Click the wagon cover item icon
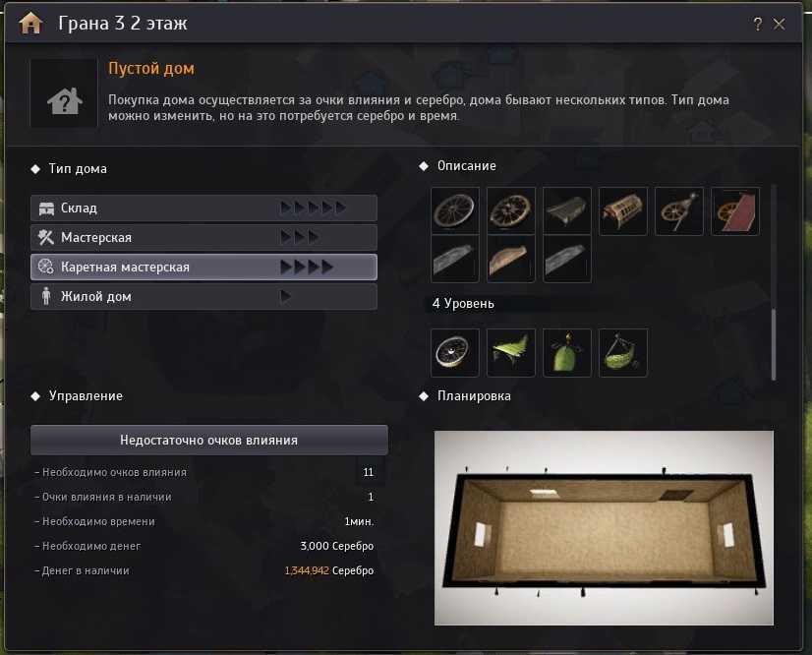 click(x=567, y=210)
